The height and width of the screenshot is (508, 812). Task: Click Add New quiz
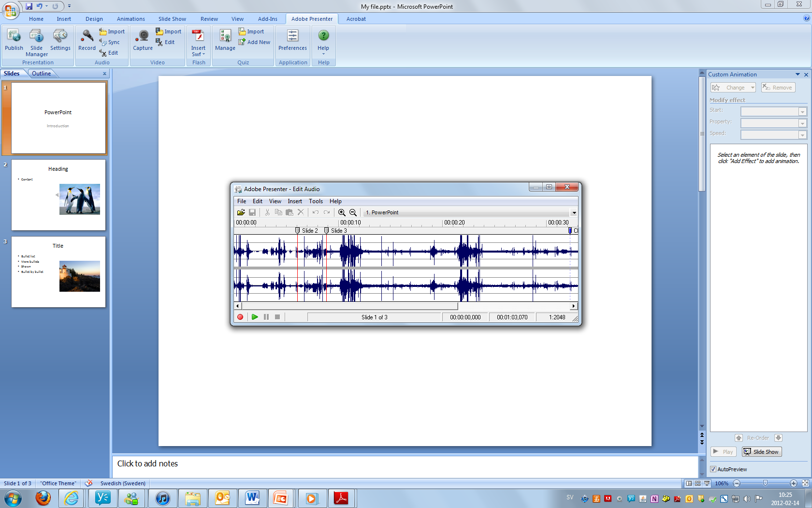254,42
